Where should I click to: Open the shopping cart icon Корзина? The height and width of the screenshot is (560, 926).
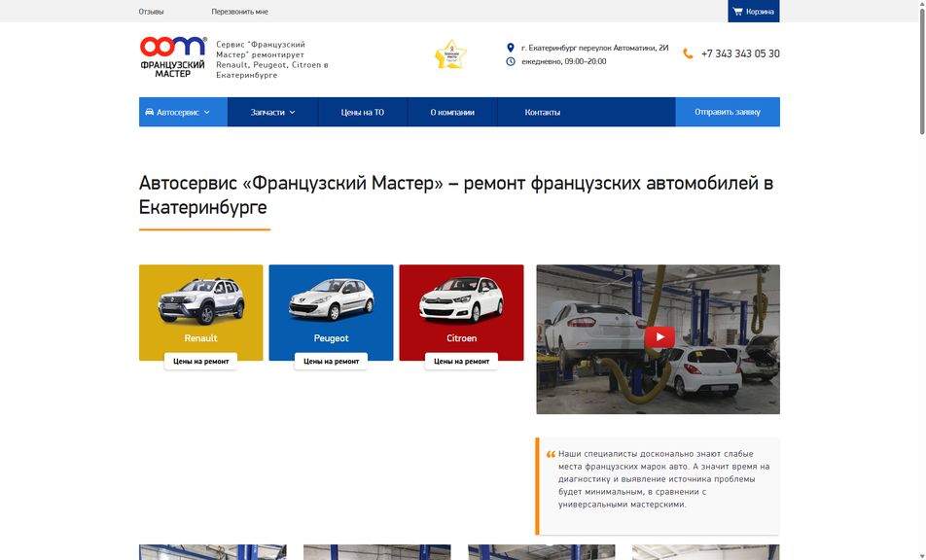pyautogui.click(x=737, y=12)
